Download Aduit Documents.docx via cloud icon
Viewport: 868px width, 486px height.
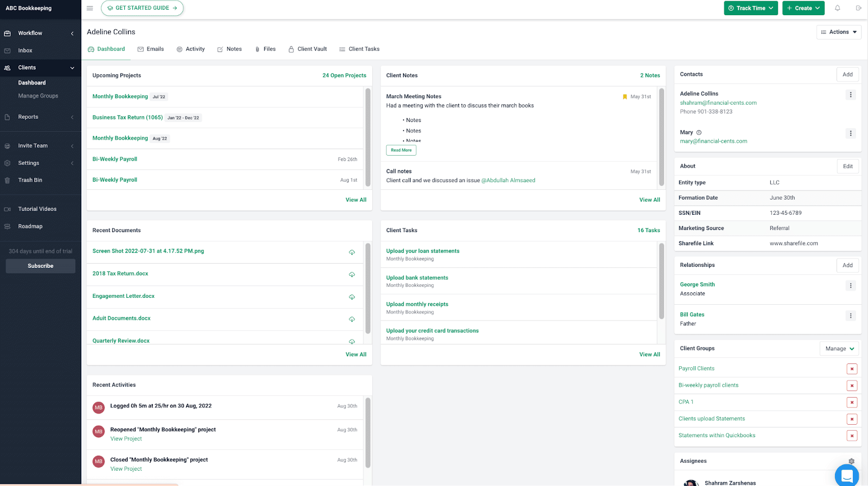tap(352, 319)
